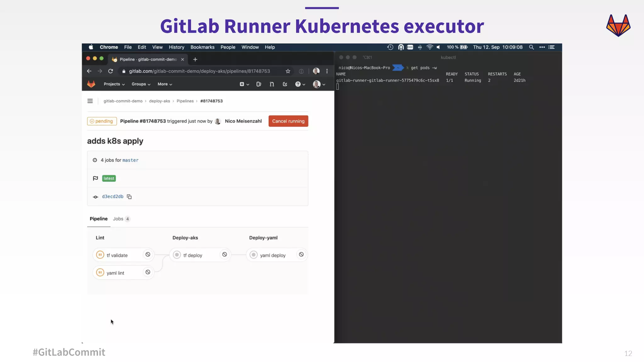Open the Chrome menu in the menu bar

tap(109, 47)
